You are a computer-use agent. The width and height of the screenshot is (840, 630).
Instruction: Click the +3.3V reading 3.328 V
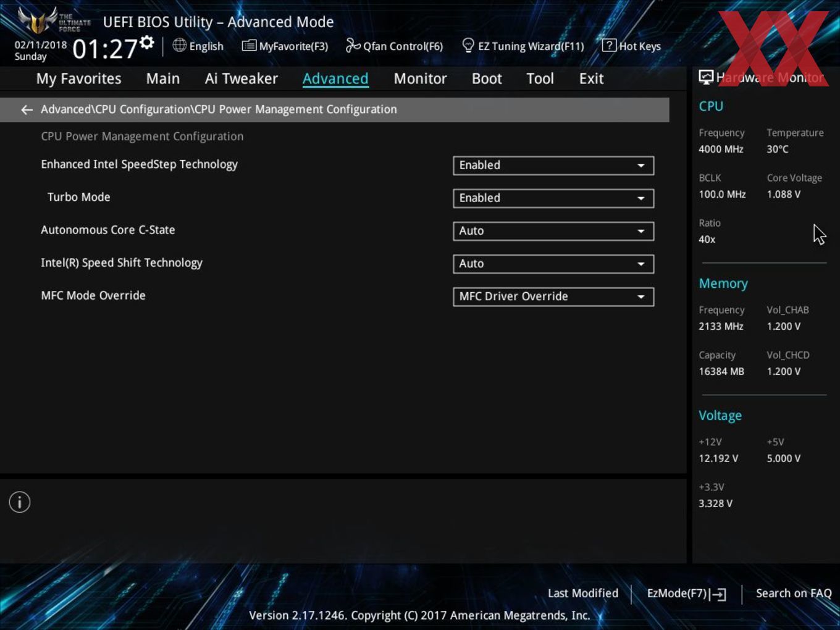pos(715,503)
